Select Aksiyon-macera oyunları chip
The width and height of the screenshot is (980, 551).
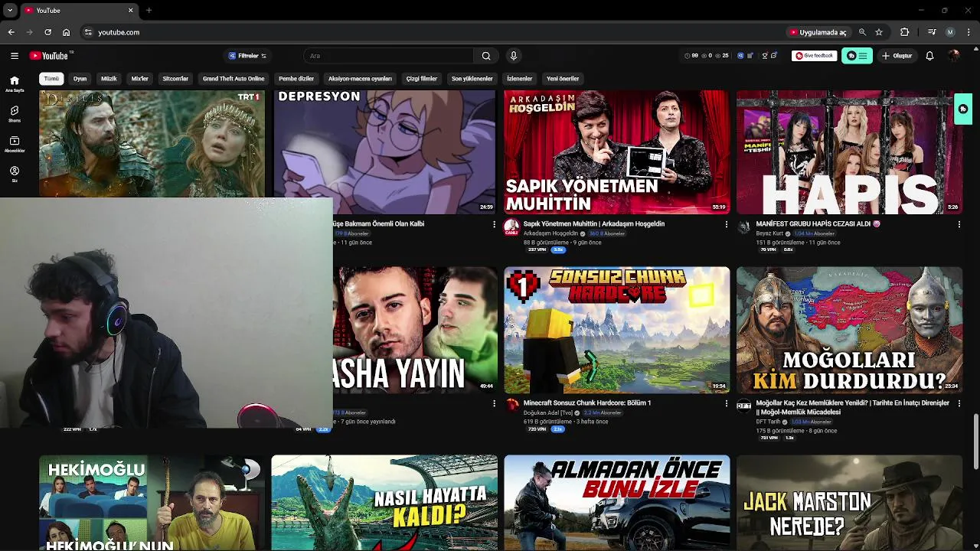point(360,79)
